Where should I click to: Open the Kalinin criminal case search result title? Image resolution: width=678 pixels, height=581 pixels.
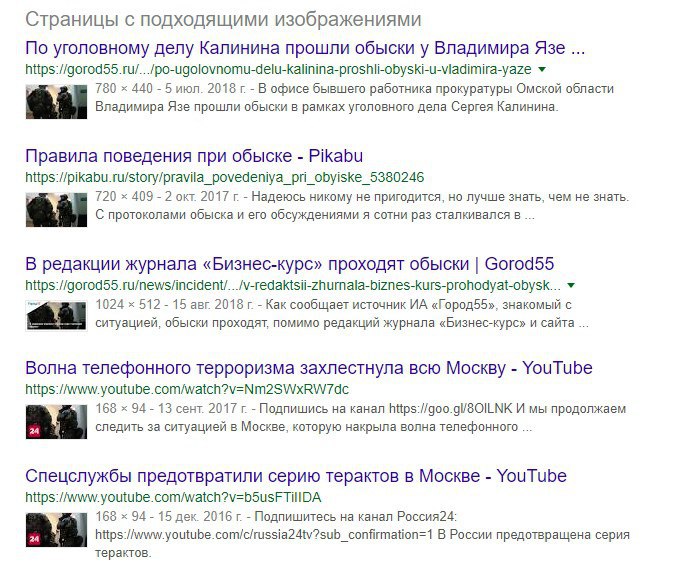305,48
